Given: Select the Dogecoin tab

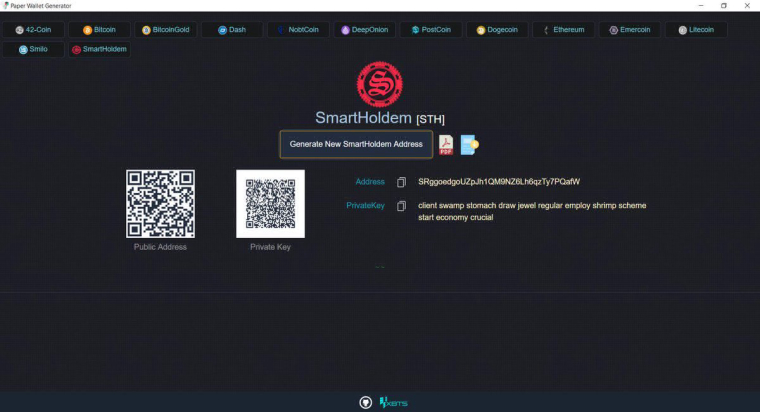Looking at the screenshot, I should tap(497, 30).
